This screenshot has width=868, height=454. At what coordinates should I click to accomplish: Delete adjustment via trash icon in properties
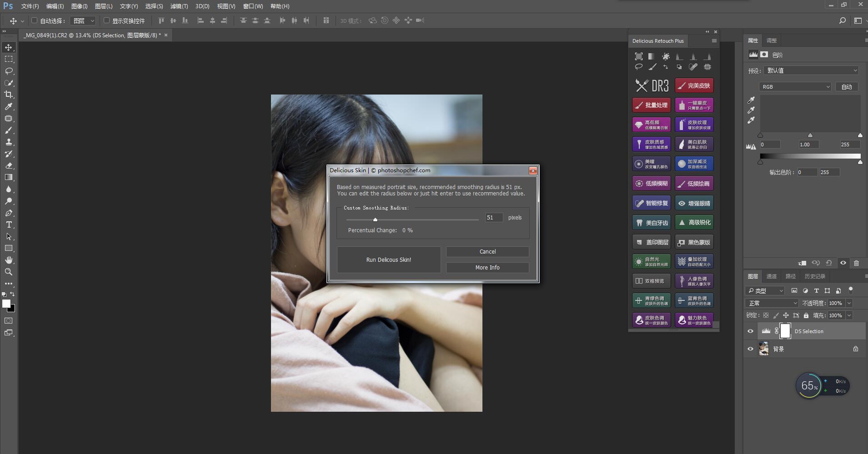coord(856,263)
